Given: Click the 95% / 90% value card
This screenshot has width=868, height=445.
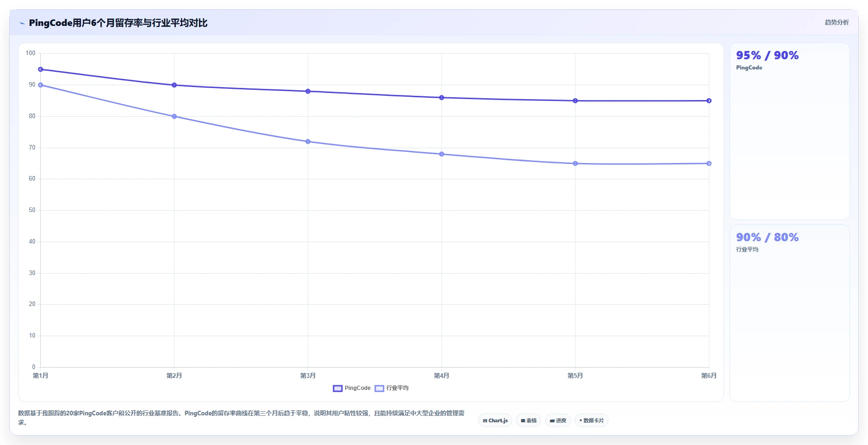Looking at the screenshot, I should pyautogui.click(x=790, y=132).
